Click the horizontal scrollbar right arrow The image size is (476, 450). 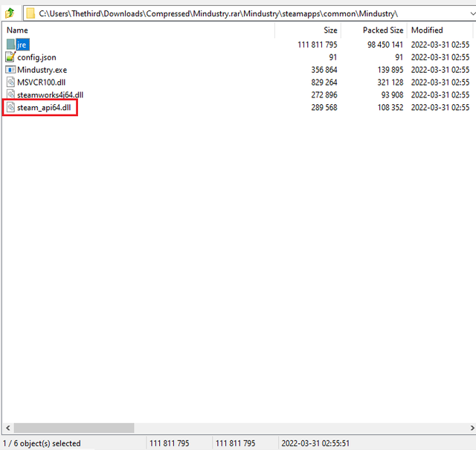469,428
